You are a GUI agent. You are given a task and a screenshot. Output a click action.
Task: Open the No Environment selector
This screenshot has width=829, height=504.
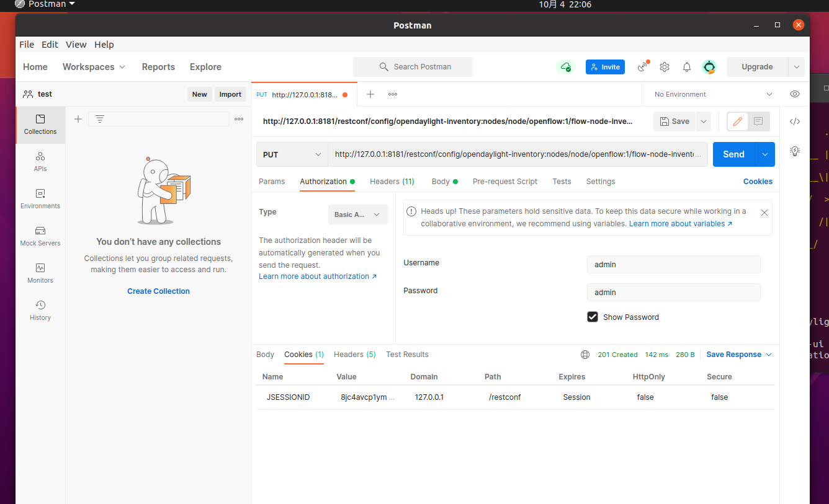[714, 94]
